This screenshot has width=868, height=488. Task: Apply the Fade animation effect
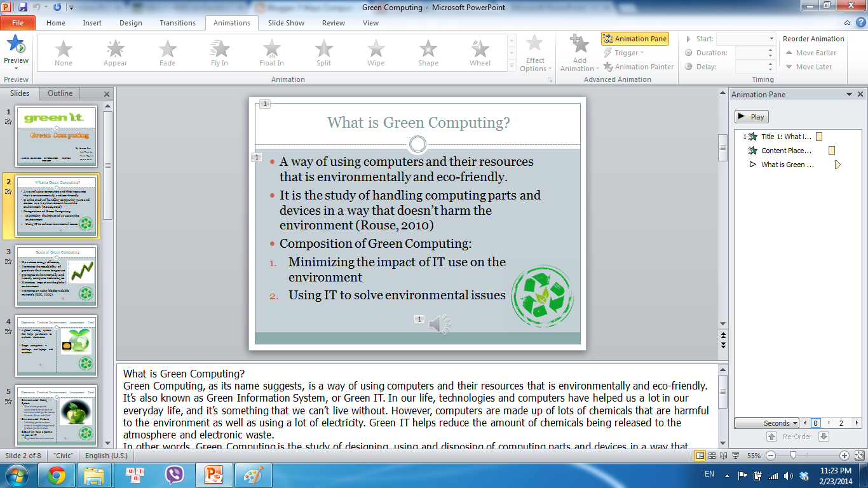pos(166,53)
